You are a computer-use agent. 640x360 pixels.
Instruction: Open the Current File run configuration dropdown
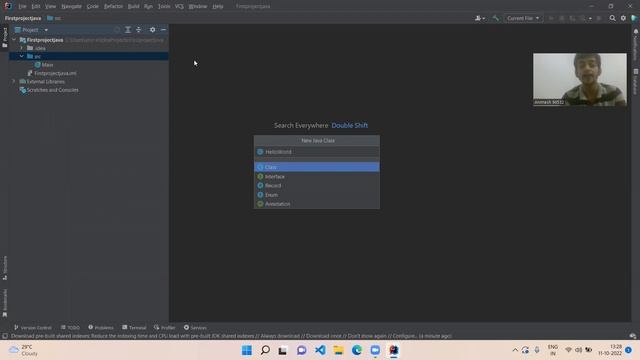523,18
